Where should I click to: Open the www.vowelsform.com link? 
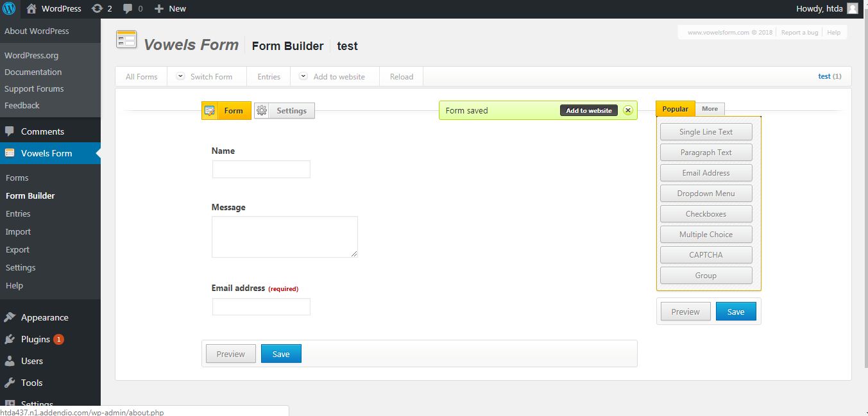point(729,32)
